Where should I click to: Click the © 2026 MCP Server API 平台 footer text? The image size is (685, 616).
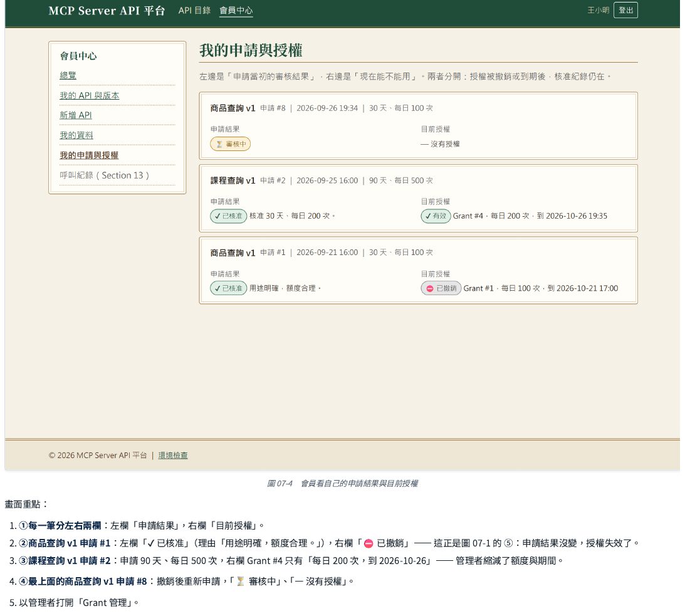click(x=97, y=455)
